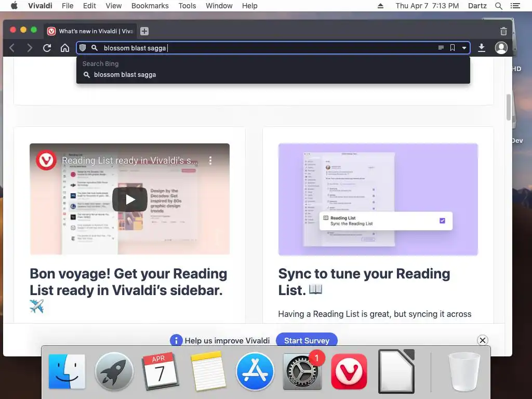Click the eject icon in menu bar
The width and height of the screenshot is (532, 399).
381,6
